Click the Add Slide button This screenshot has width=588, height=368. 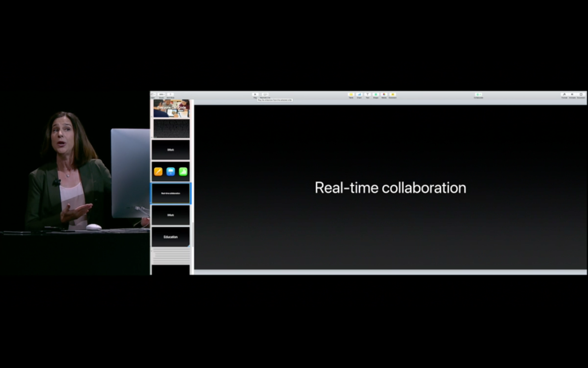tap(171, 95)
